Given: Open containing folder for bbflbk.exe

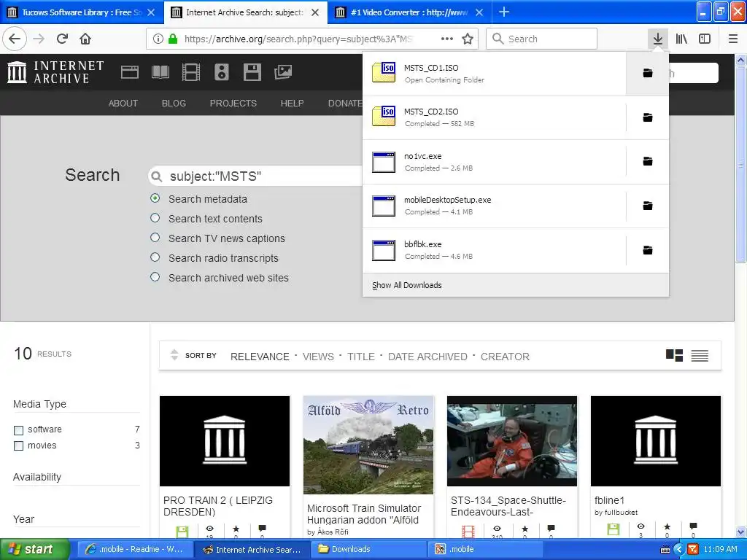Looking at the screenshot, I should pos(648,250).
